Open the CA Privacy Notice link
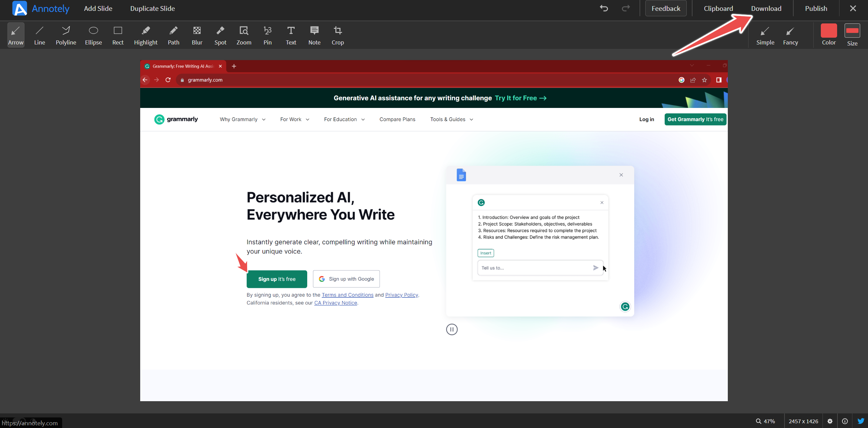 [x=335, y=303]
